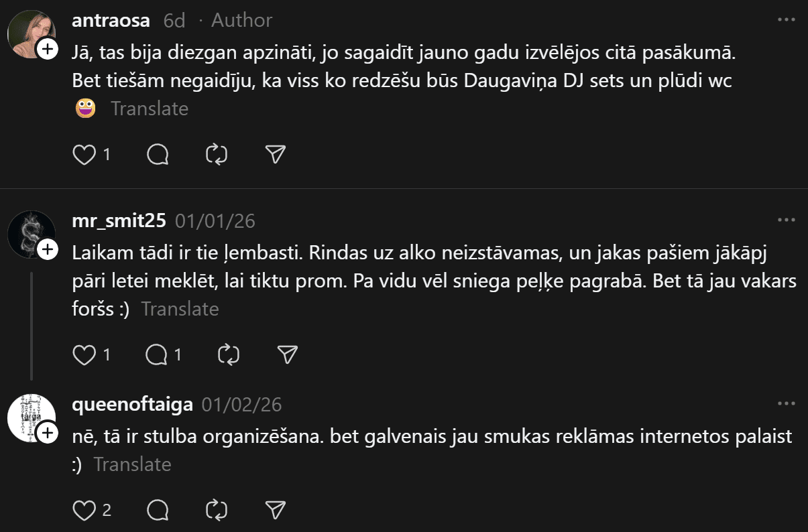The image size is (808, 532).
Task: Follow antraosa using the avatar plus badge
Action: click(x=48, y=50)
